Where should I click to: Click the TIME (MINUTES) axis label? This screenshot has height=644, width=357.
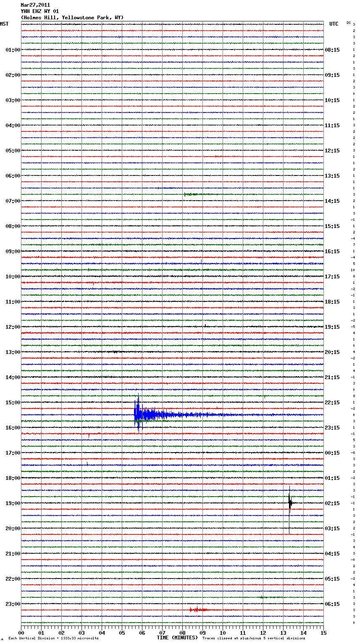pos(177,638)
